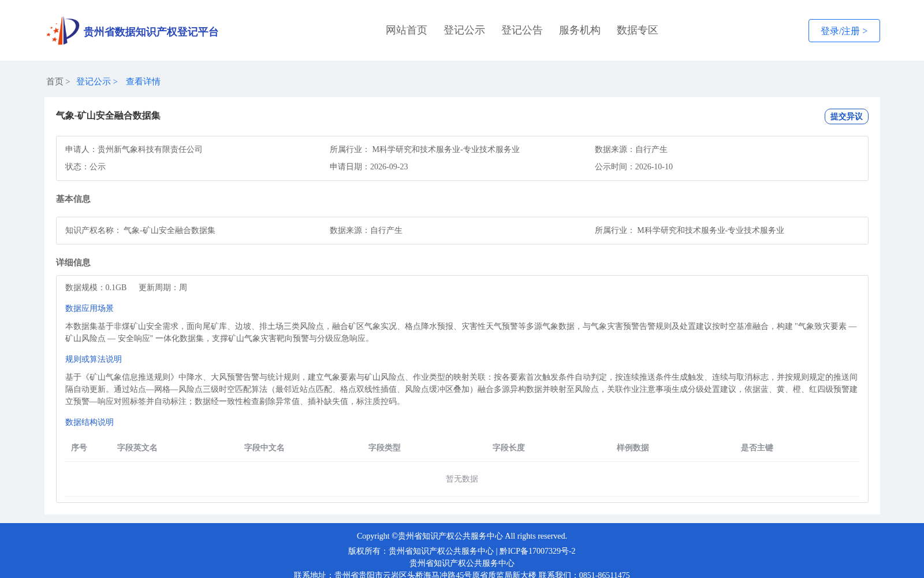Click the 提交异议 button
924x578 pixels.
click(x=847, y=116)
